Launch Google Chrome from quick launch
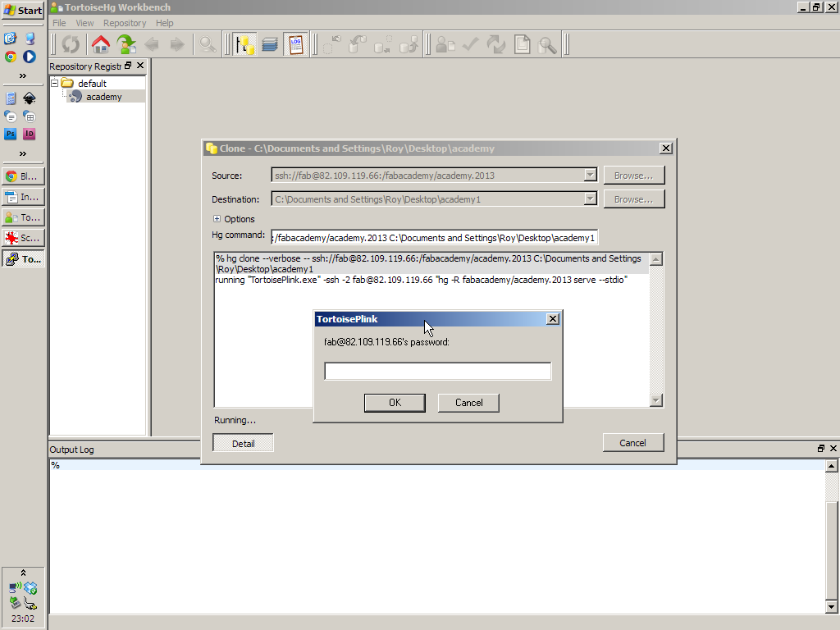 point(11,57)
